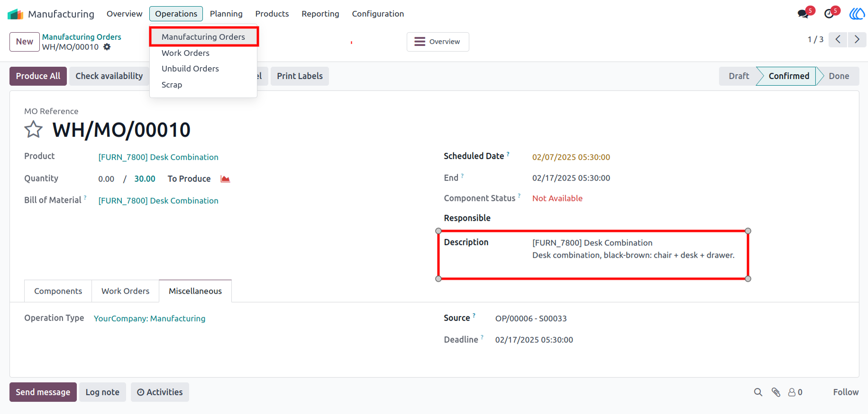Open the activities clock icon in top bar
This screenshot has height=414, width=868.
click(x=829, y=13)
